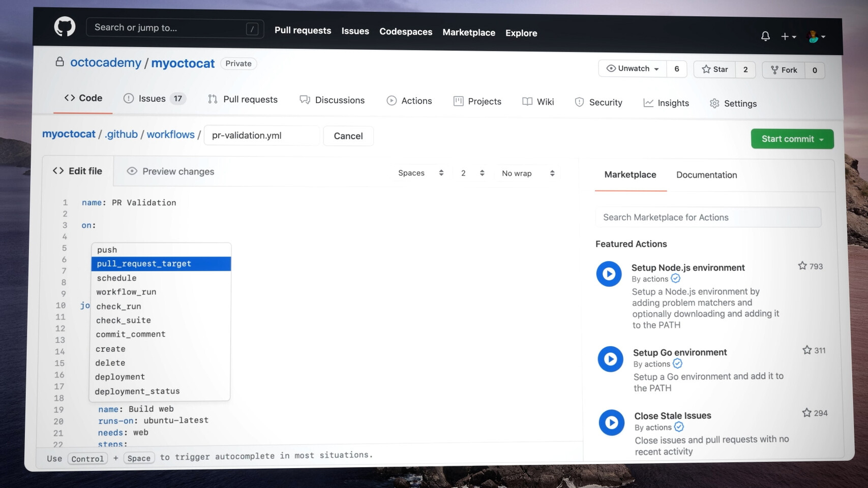Focus the Search Marketplace for Actions field
Screen dimensions: 868x488
coord(707,218)
